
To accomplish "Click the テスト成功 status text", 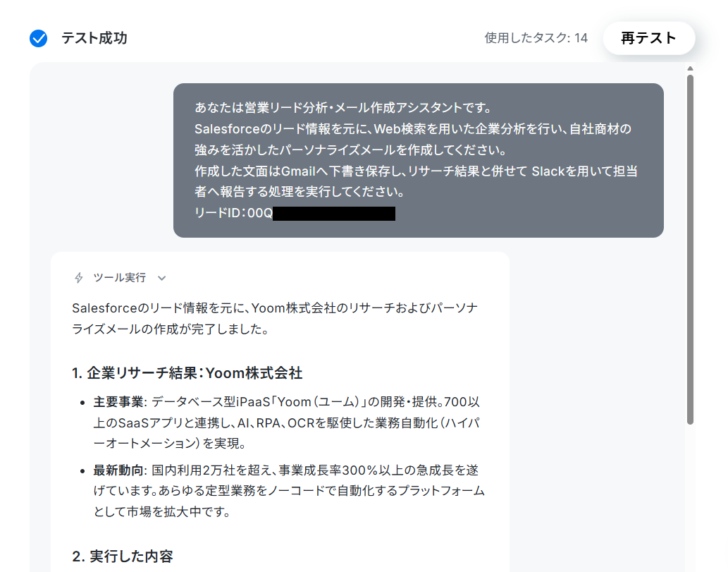I will click(94, 38).
